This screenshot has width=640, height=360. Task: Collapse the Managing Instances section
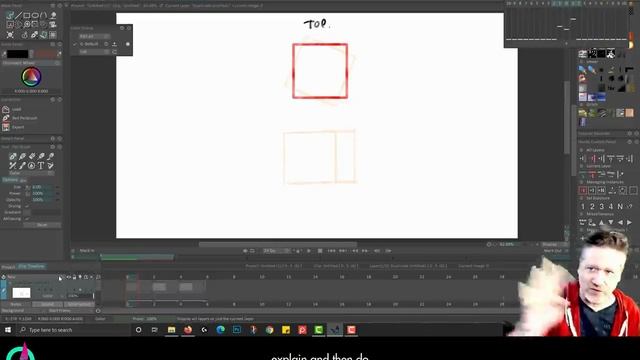tap(582, 182)
